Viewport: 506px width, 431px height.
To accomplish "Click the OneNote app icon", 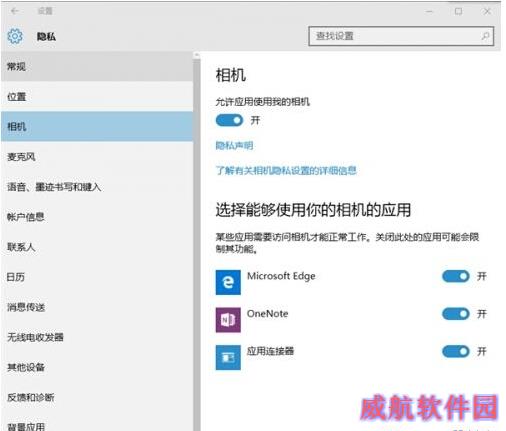I will 228,320.
